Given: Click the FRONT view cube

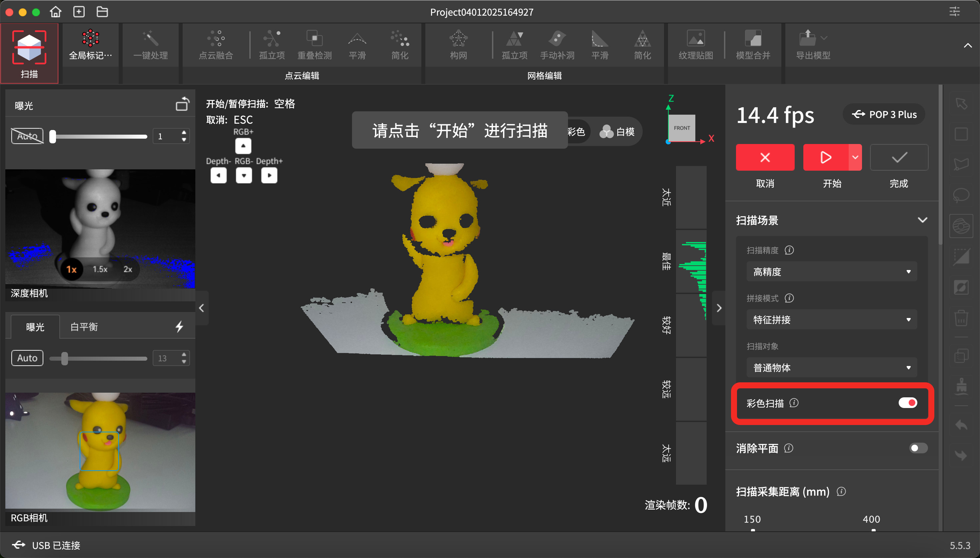Looking at the screenshot, I should click(682, 128).
